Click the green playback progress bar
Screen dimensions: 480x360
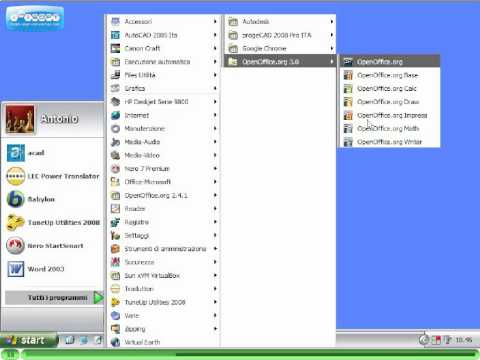[250, 354]
